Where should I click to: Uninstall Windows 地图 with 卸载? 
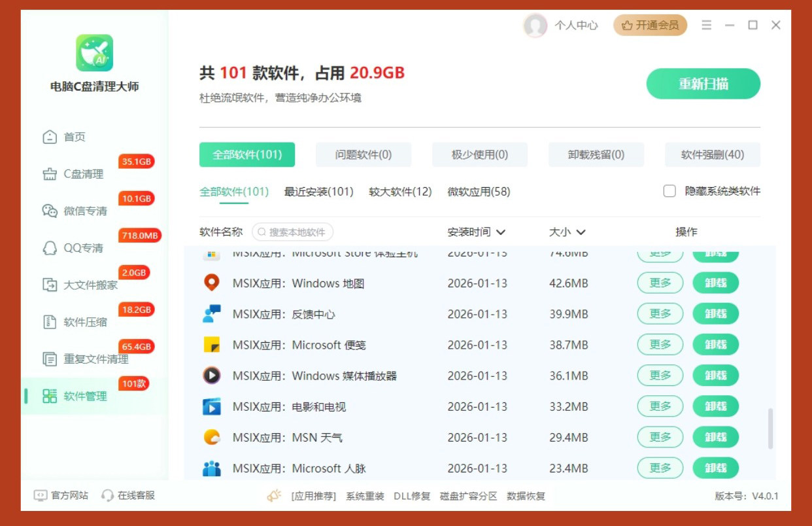tap(716, 283)
